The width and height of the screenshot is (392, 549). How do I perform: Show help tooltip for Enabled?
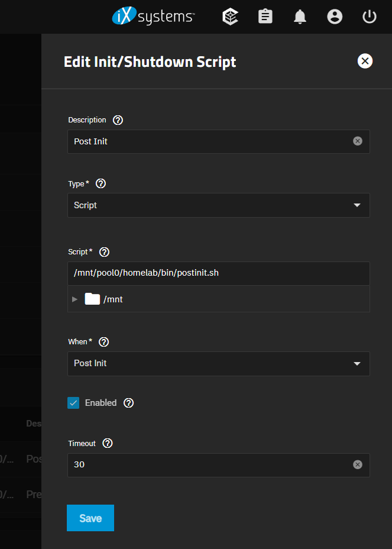128,403
